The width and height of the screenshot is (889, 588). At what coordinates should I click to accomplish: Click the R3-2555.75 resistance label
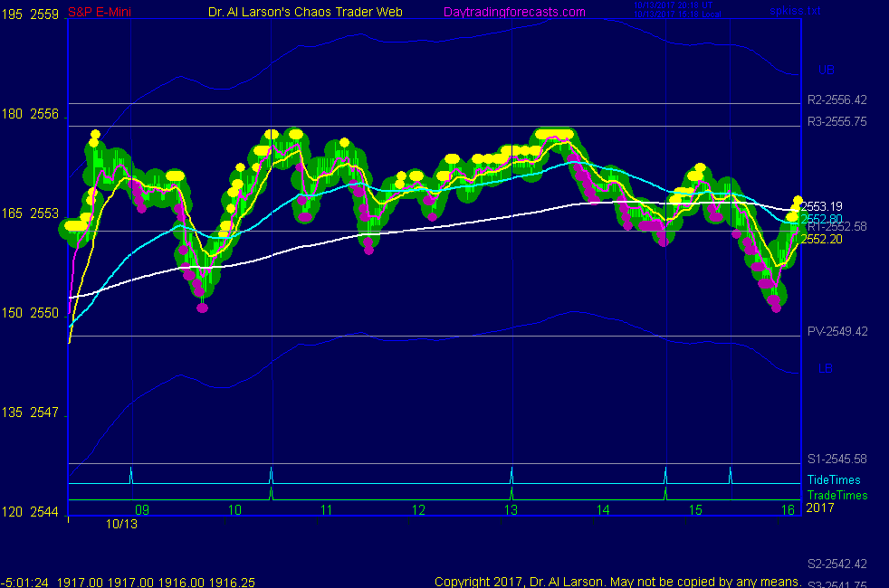(836, 121)
